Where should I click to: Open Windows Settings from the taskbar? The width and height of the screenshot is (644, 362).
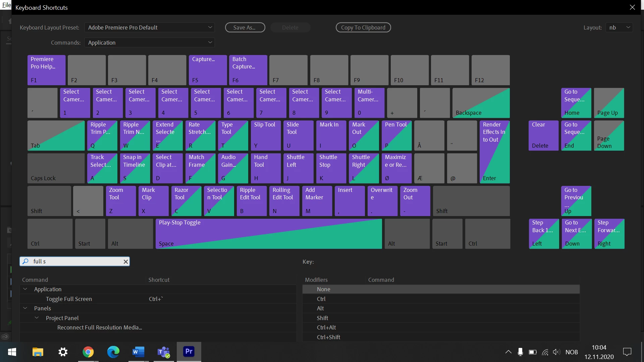pyautogui.click(x=63, y=352)
